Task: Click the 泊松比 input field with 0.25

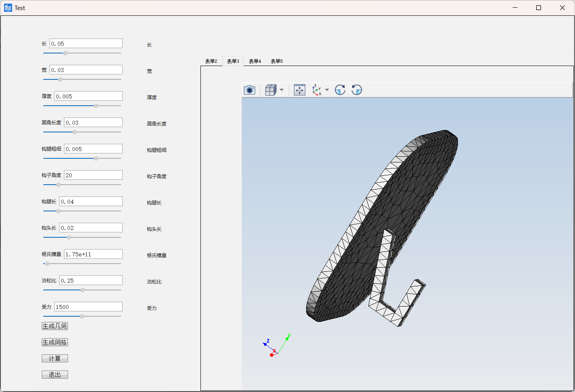Action: (91, 280)
